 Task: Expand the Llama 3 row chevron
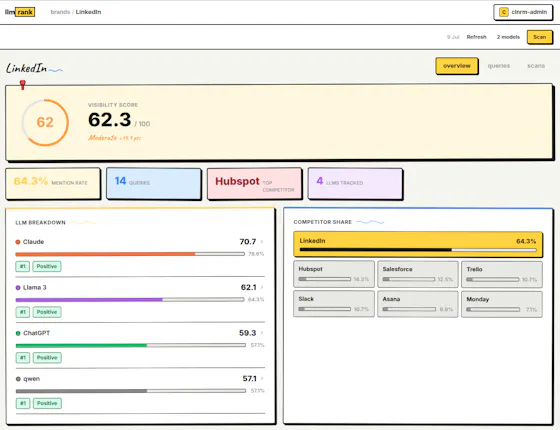(x=262, y=287)
